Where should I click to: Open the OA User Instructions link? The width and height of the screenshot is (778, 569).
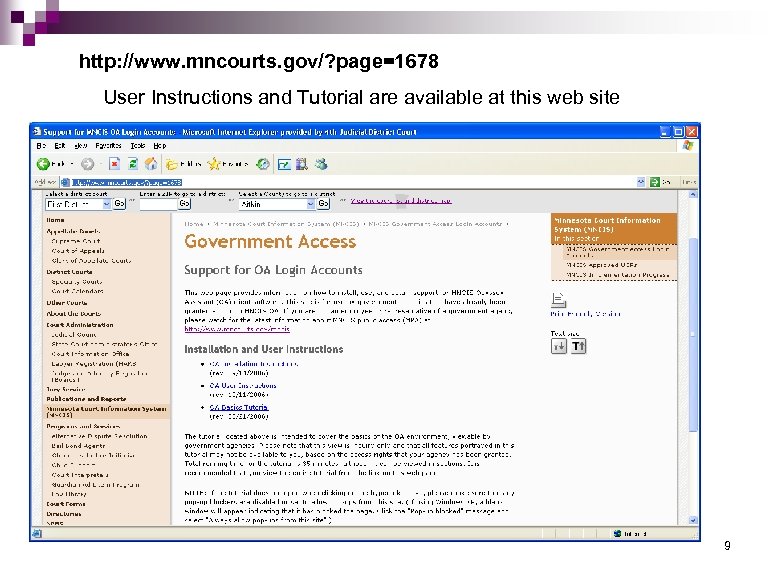(x=243, y=385)
